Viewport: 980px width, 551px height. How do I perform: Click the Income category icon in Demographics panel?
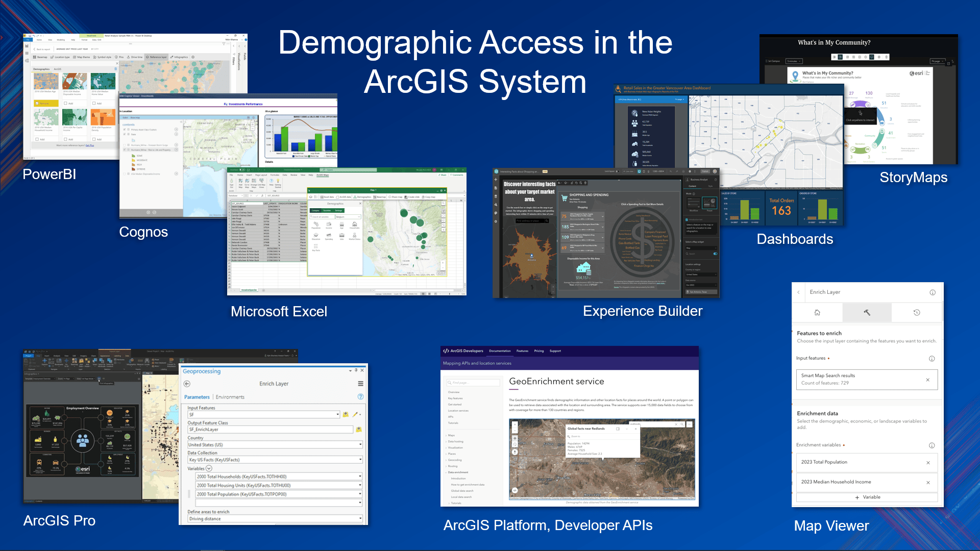(x=329, y=225)
